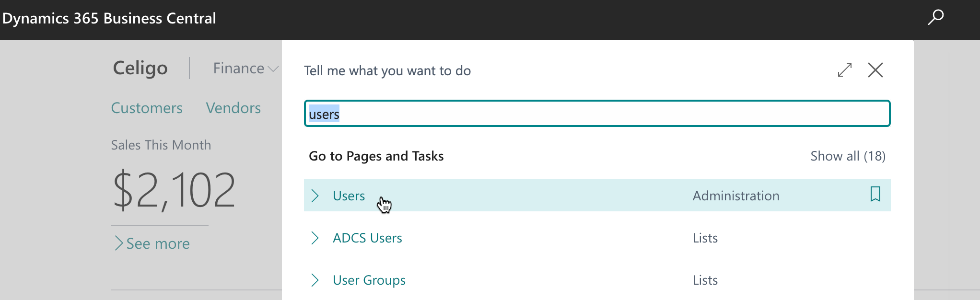980x300 pixels.
Task: Expand the Users result chevron
Action: click(315, 196)
